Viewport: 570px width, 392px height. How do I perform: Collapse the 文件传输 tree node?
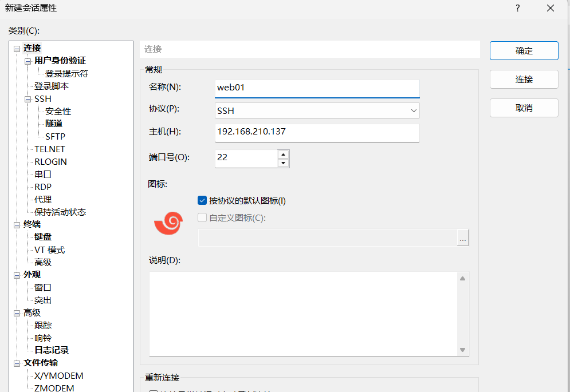17,363
